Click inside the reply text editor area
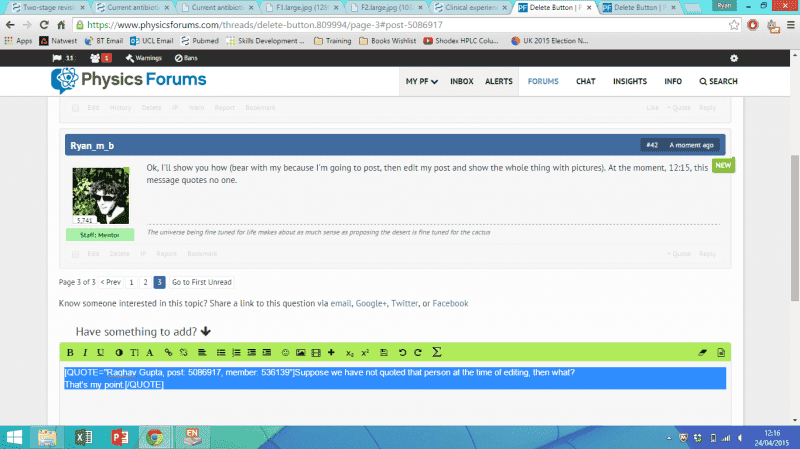 coord(395,393)
